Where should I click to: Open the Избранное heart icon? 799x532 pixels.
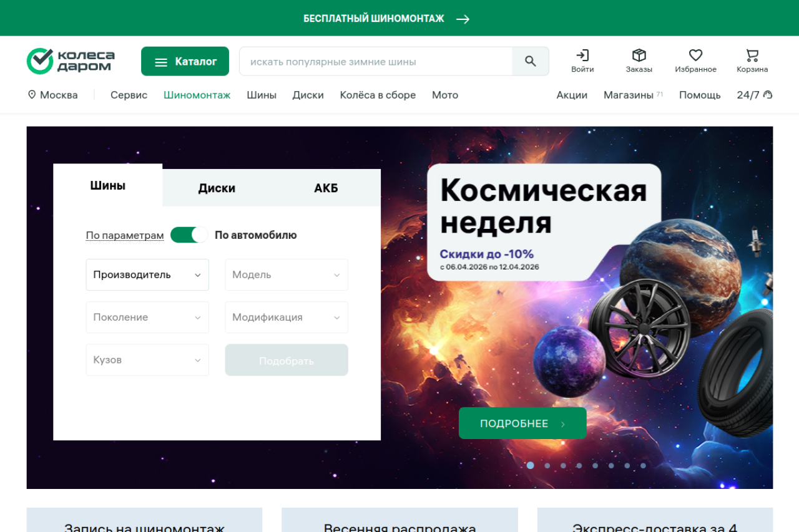(695, 56)
